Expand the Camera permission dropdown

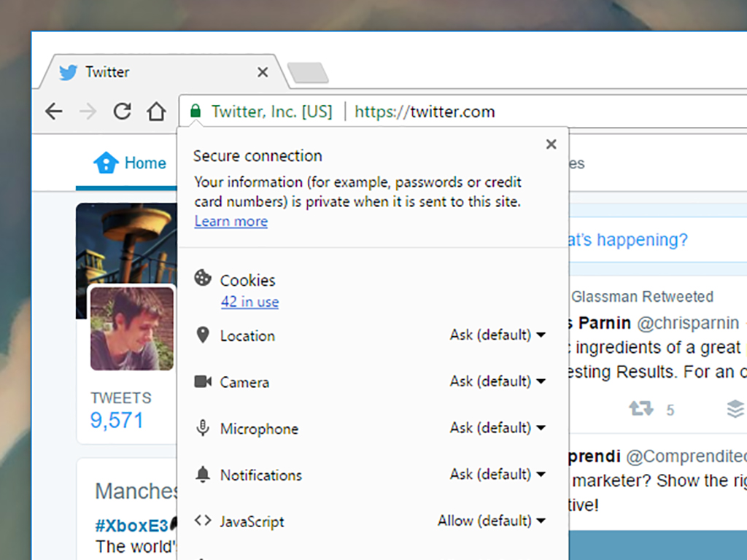498,381
